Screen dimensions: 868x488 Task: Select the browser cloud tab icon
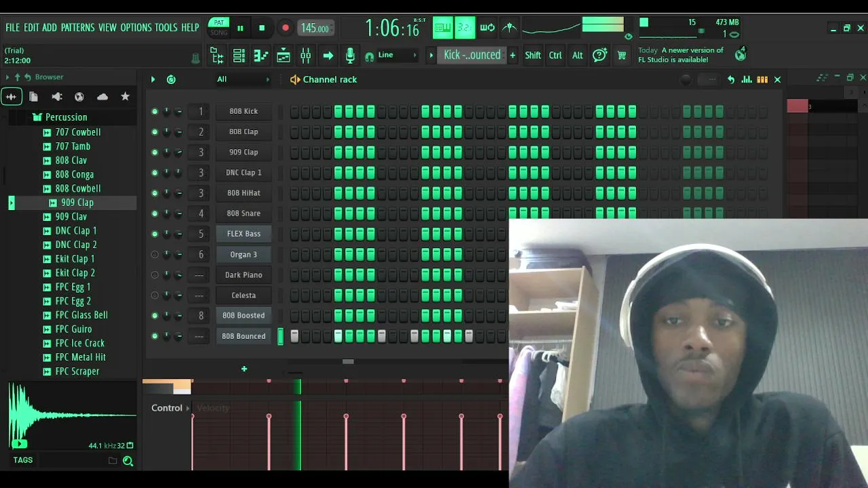tap(102, 97)
